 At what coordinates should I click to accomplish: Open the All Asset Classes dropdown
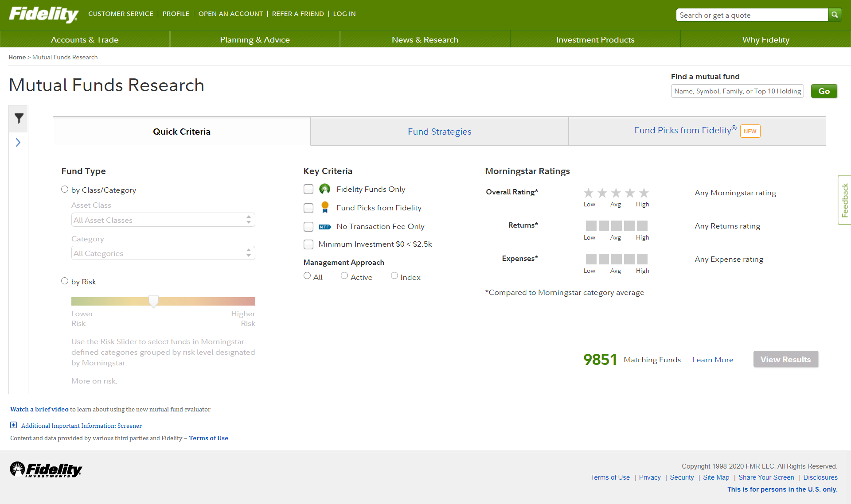point(163,220)
